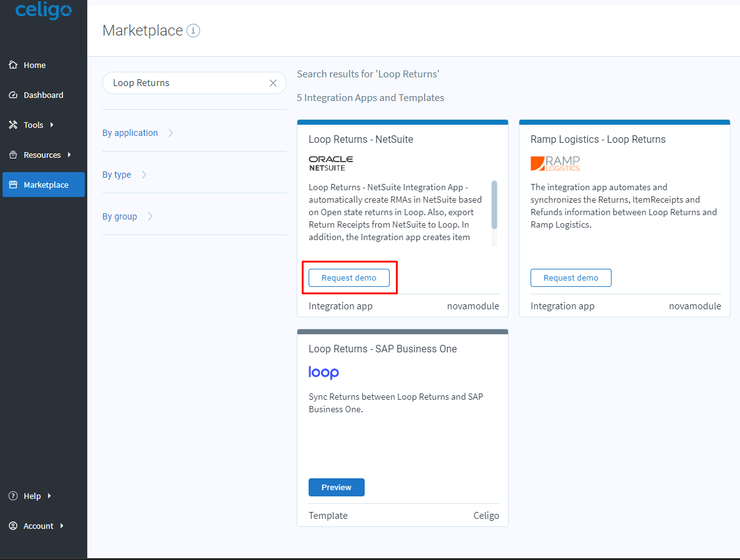Click the SAP Business One sync description
Viewport: 740px width, 560px height.
[396, 403]
